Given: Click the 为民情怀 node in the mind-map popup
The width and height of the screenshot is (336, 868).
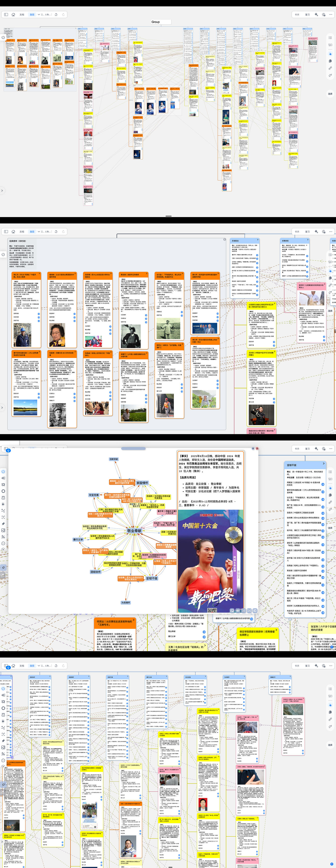Looking at the screenshot, I should [x=126, y=602].
